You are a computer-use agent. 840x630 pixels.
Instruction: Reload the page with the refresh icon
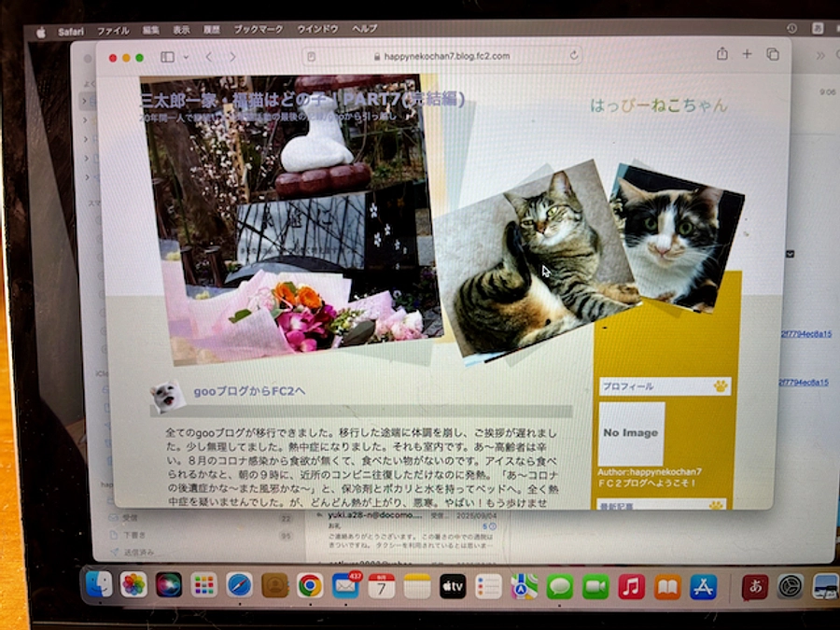click(x=572, y=56)
